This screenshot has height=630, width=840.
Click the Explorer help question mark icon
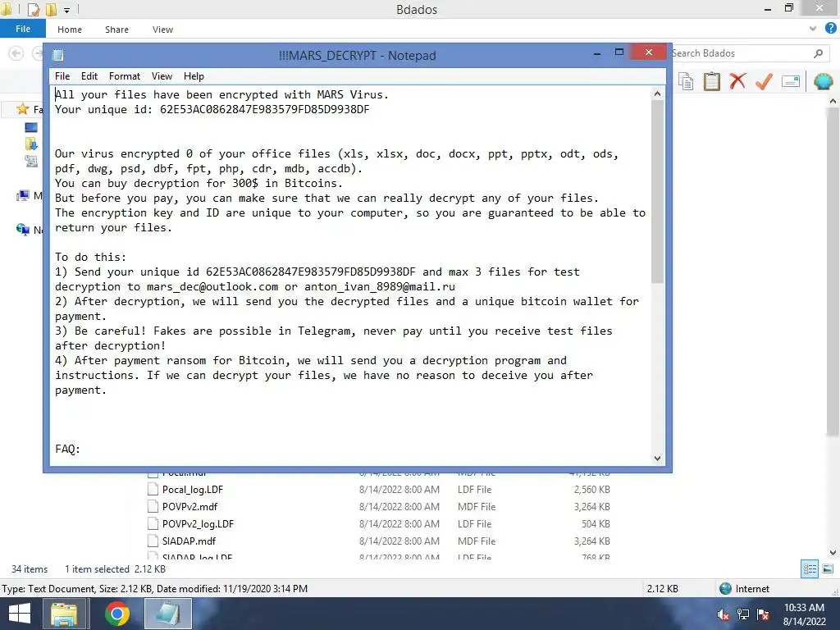(831, 29)
